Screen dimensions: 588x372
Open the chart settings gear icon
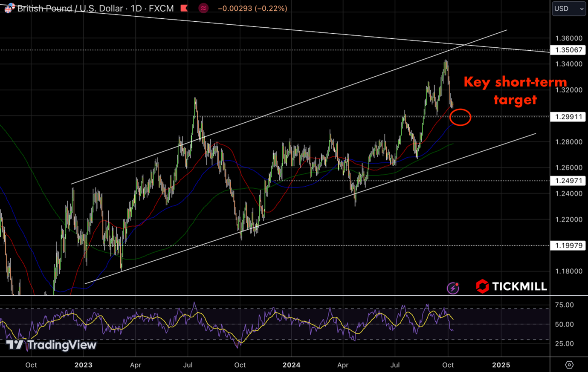[x=569, y=365]
